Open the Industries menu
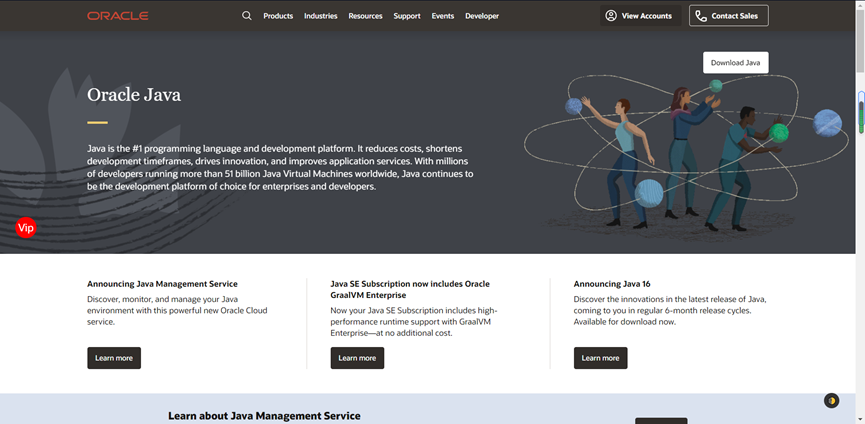Screen dimensions: 865x424 click(x=321, y=16)
